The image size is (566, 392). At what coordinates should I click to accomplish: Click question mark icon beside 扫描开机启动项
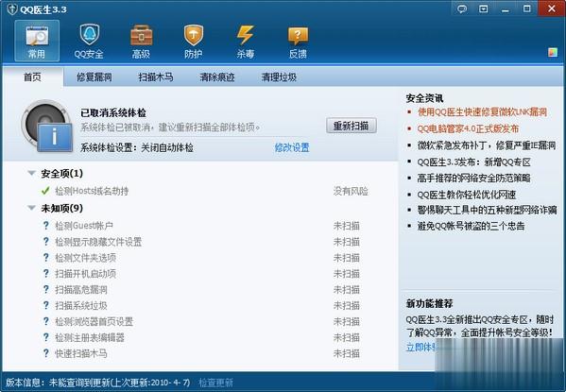click(46, 273)
